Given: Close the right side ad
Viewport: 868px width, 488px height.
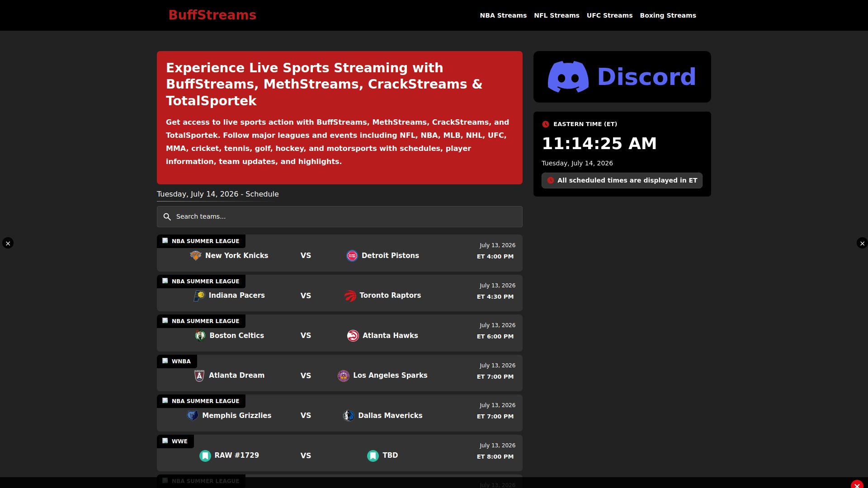Looking at the screenshot, I should [862, 243].
